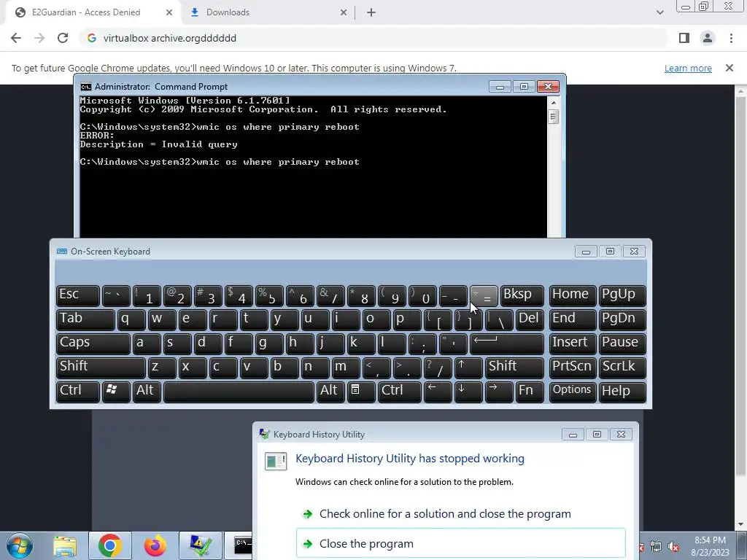747x560 pixels.
Task: Open a new Chrome tab
Action: pos(371,12)
